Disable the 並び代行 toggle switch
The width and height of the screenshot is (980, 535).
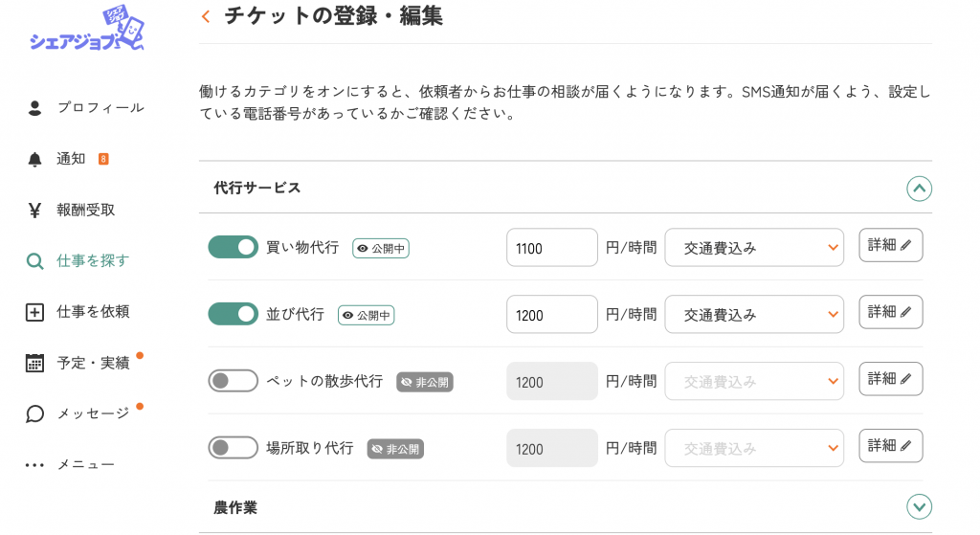click(234, 314)
